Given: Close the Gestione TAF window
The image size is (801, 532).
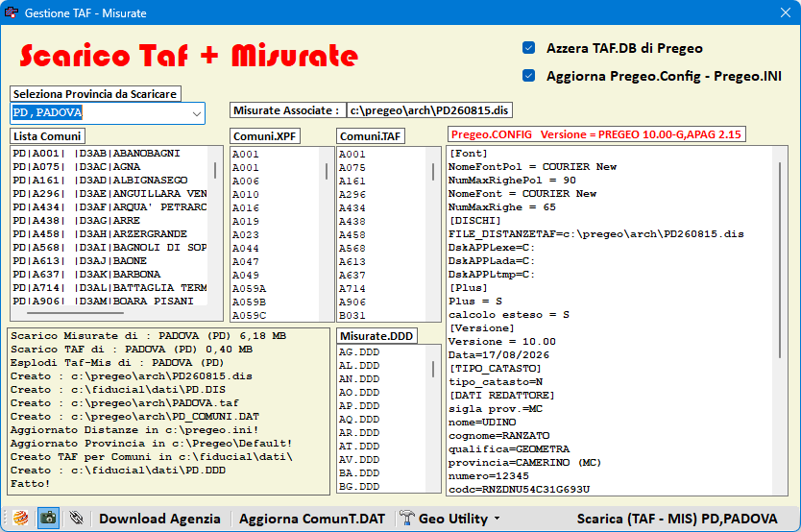Looking at the screenshot, I should 786,12.
